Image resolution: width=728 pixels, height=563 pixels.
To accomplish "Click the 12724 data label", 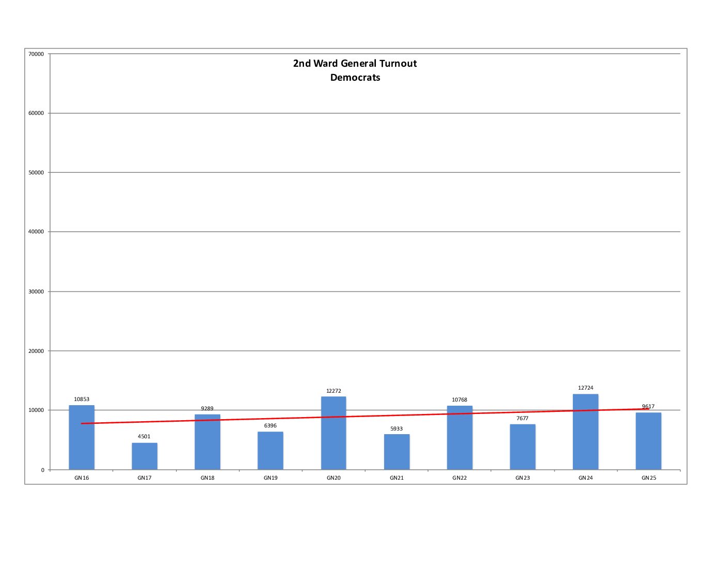I will (x=585, y=388).
